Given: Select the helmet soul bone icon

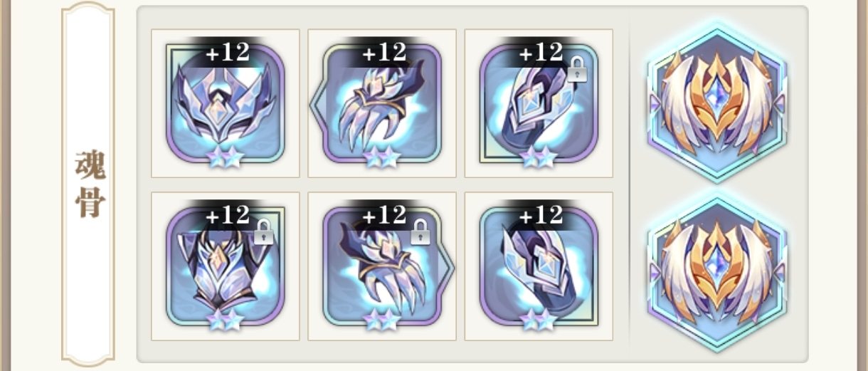Looking at the screenshot, I should point(225,104).
